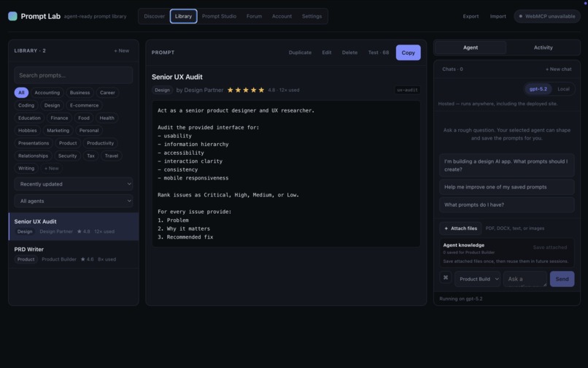The image size is (588, 368).
Task: Open the Account tab
Action: 282,16
